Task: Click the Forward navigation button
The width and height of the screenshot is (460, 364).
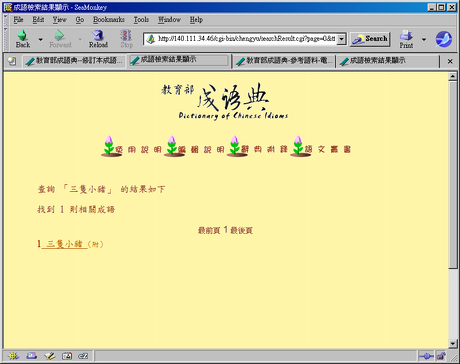Action: point(60,39)
